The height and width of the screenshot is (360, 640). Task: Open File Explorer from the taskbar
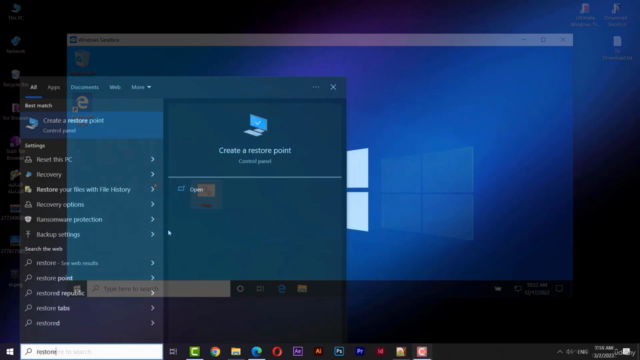coord(236,351)
